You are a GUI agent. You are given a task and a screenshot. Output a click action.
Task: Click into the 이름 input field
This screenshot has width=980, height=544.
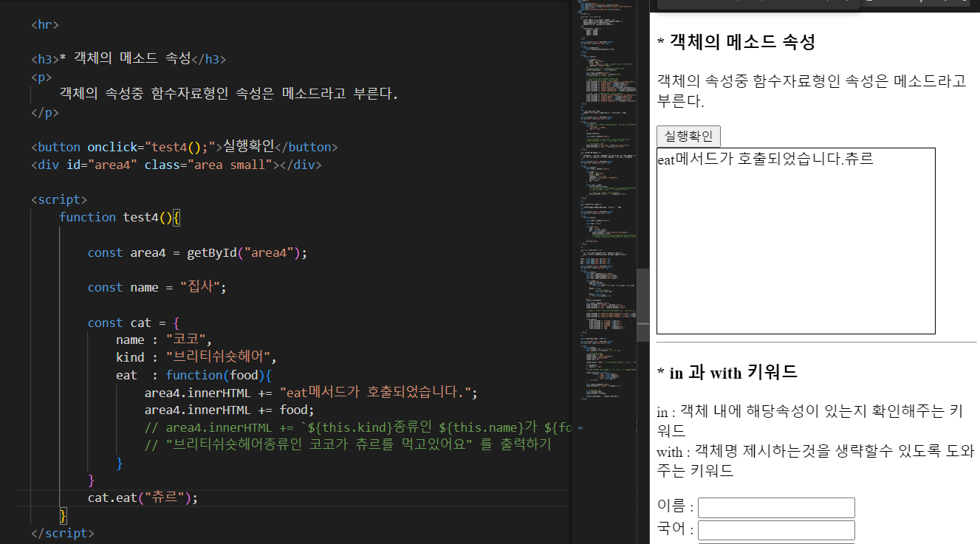(x=776, y=508)
